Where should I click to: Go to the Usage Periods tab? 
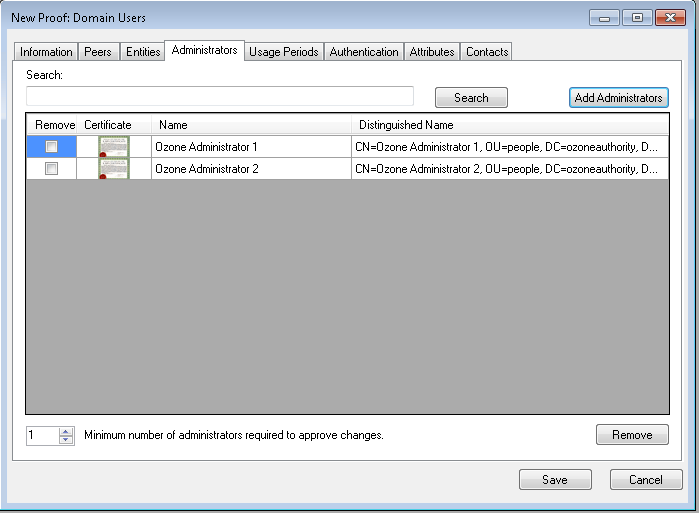click(x=284, y=52)
